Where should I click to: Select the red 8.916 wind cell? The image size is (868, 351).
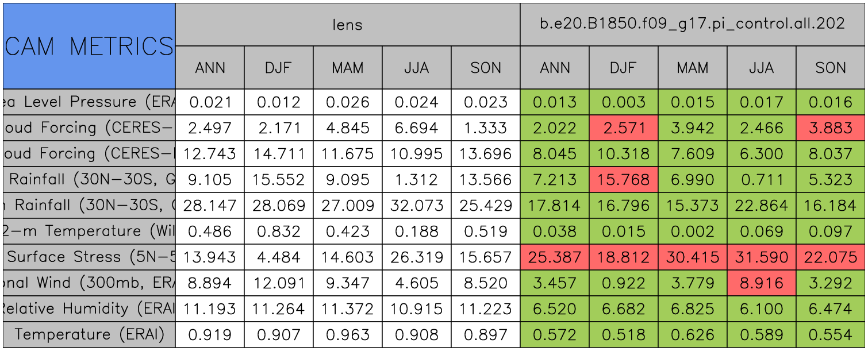point(762,283)
